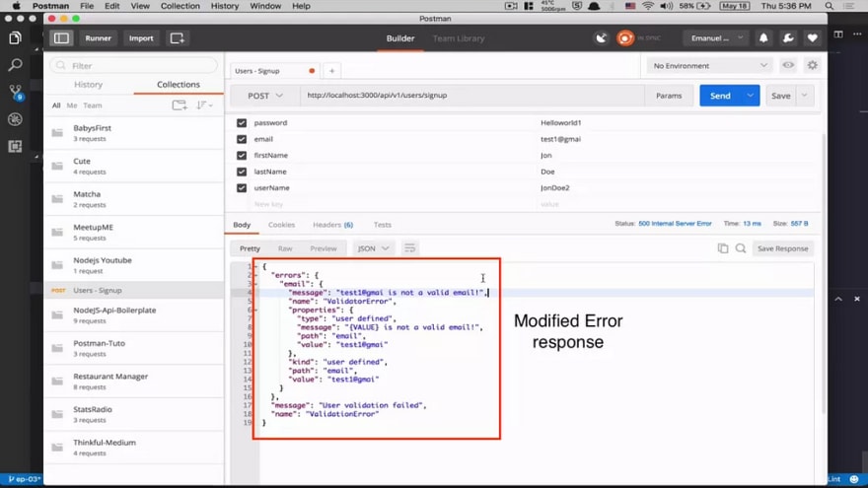Open the Emanuel account dropdown
Viewport: 868px width, 488px height.
[x=717, y=38]
